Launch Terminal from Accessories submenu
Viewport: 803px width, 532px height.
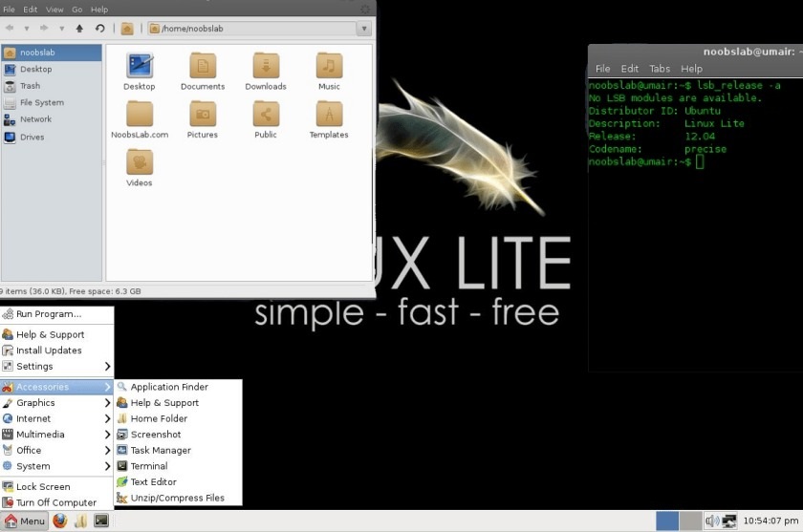pos(178,466)
